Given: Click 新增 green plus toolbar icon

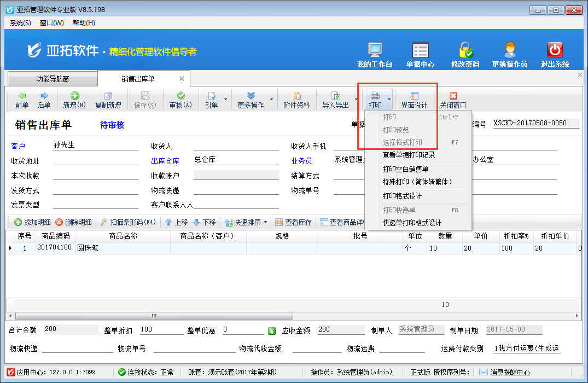Looking at the screenshot, I should point(74,100).
